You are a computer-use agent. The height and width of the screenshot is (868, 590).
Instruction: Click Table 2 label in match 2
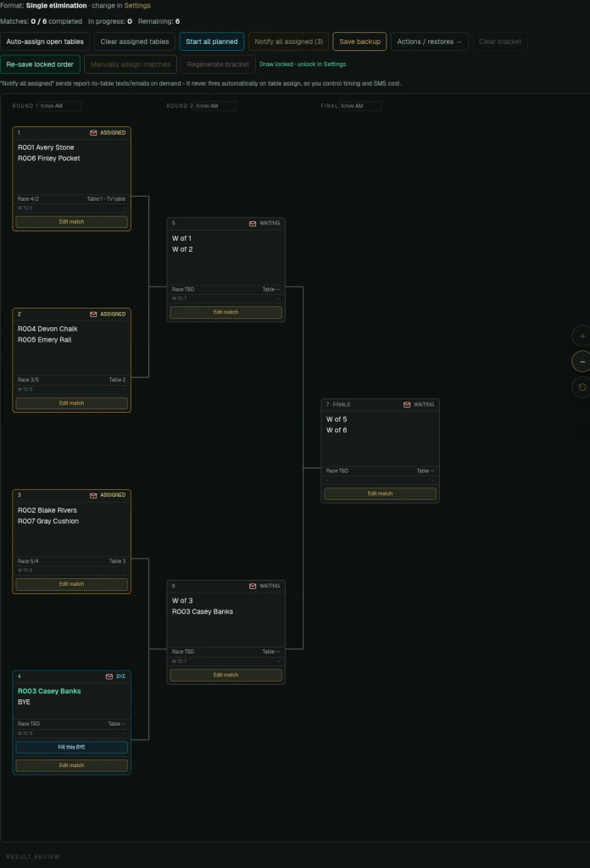[x=117, y=380]
